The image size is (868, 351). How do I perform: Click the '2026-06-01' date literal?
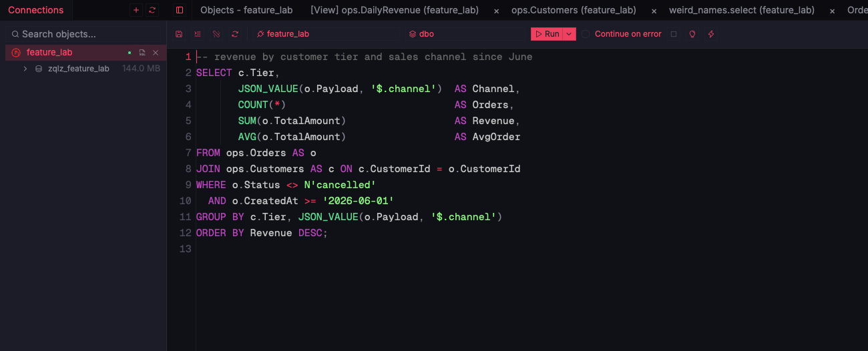pyautogui.click(x=358, y=201)
